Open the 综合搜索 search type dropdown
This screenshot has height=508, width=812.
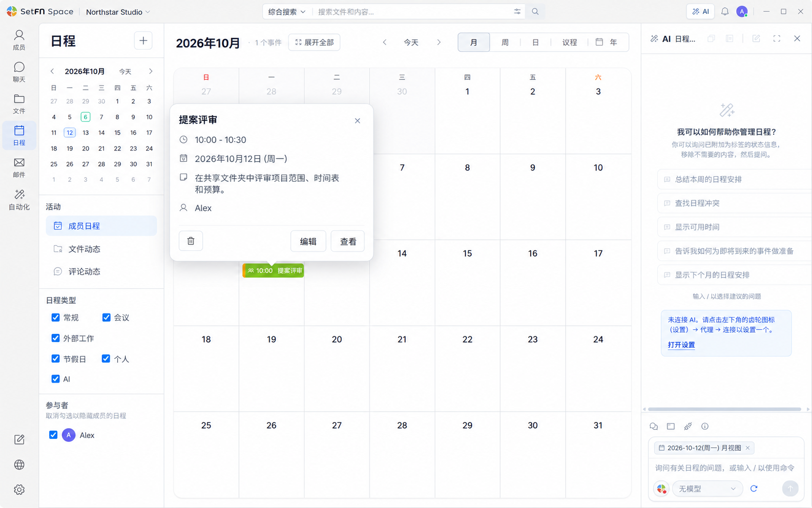tap(286, 12)
